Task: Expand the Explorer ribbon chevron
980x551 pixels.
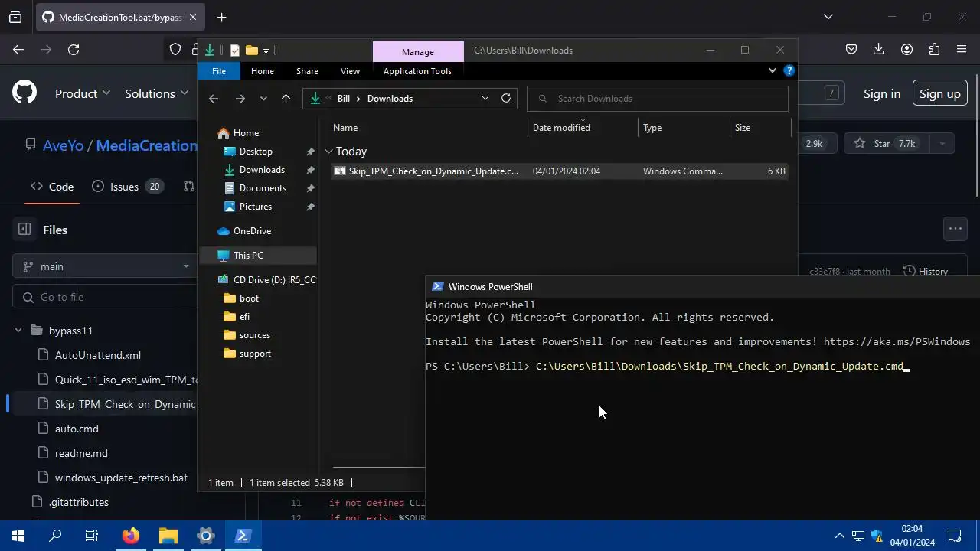Action: click(772, 70)
